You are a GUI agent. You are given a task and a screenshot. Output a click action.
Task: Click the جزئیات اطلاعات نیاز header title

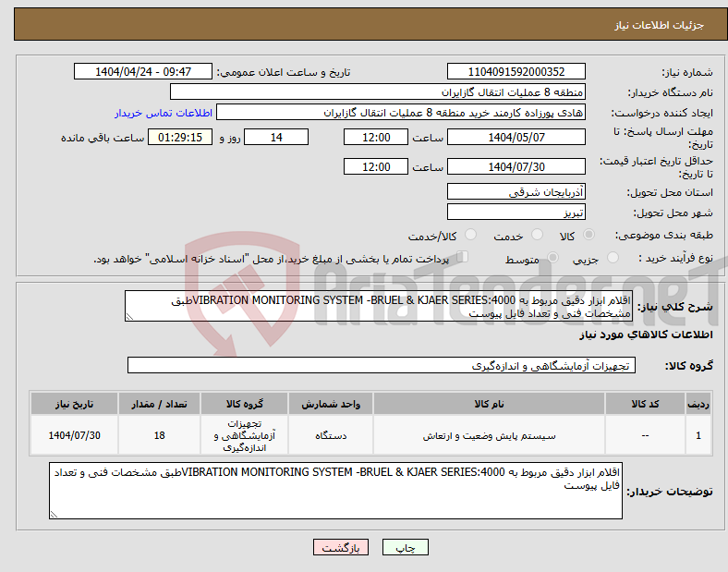pyautogui.click(x=659, y=25)
